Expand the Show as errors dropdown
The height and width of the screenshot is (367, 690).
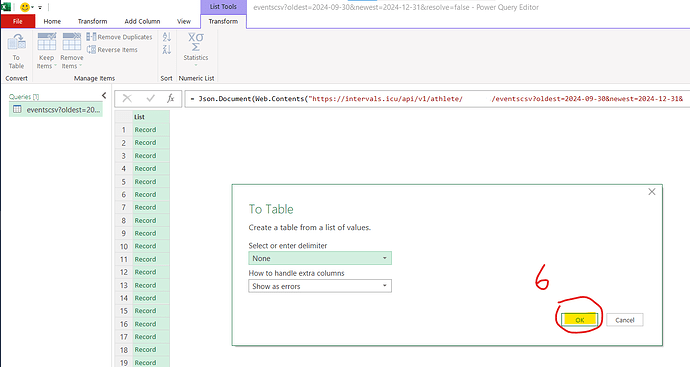tap(320, 286)
